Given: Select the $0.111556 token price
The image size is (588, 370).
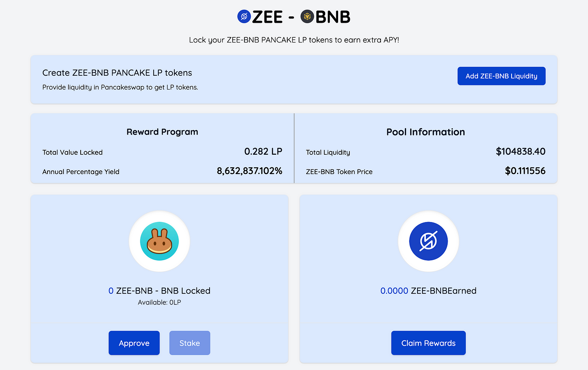Looking at the screenshot, I should pyautogui.click(x=525, y=171).
